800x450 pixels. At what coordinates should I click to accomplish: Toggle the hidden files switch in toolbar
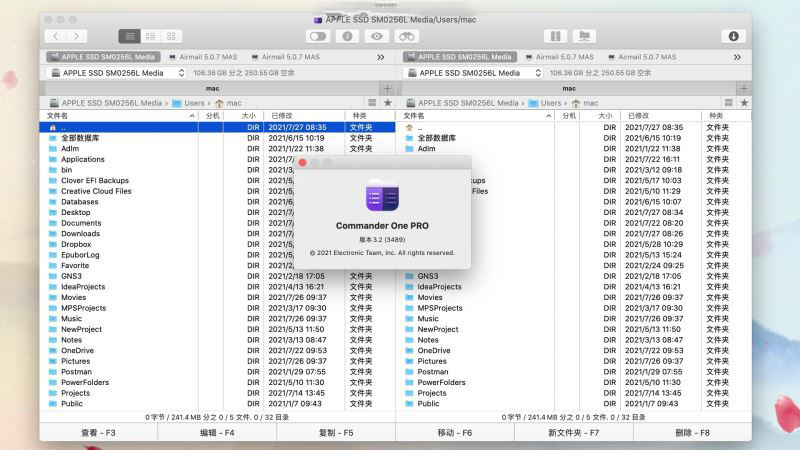pyautogui.click(x=318, y=36)
